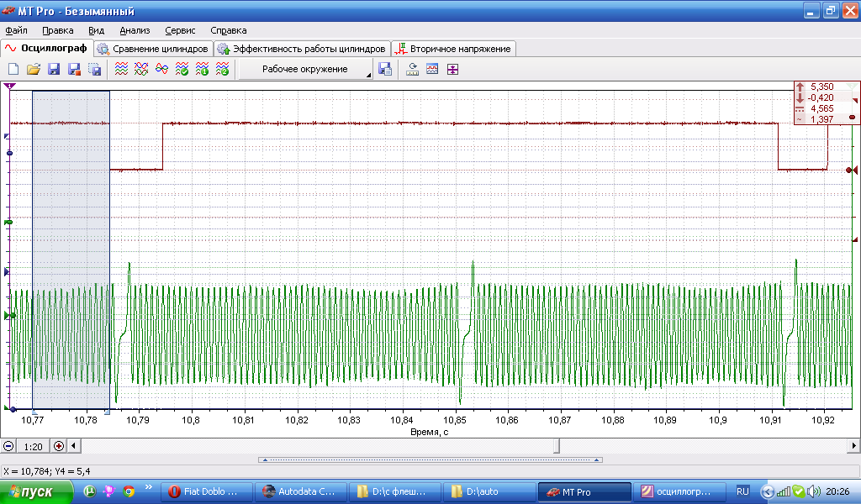Open the Справка menu
The width and height of the screenshot is (861, 504).
(x=229, y=31)
